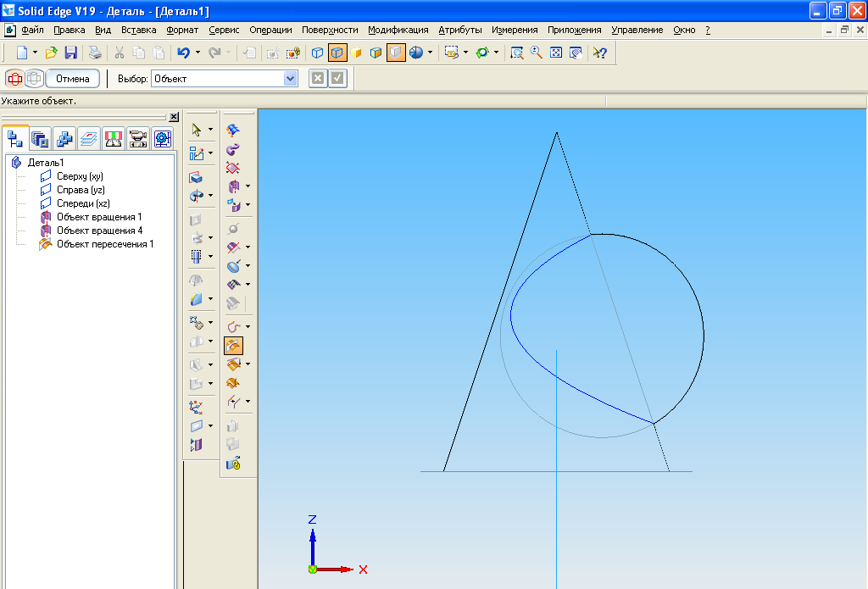
Task: Open the Поверхности menu
Action: (x=330, y=30)
